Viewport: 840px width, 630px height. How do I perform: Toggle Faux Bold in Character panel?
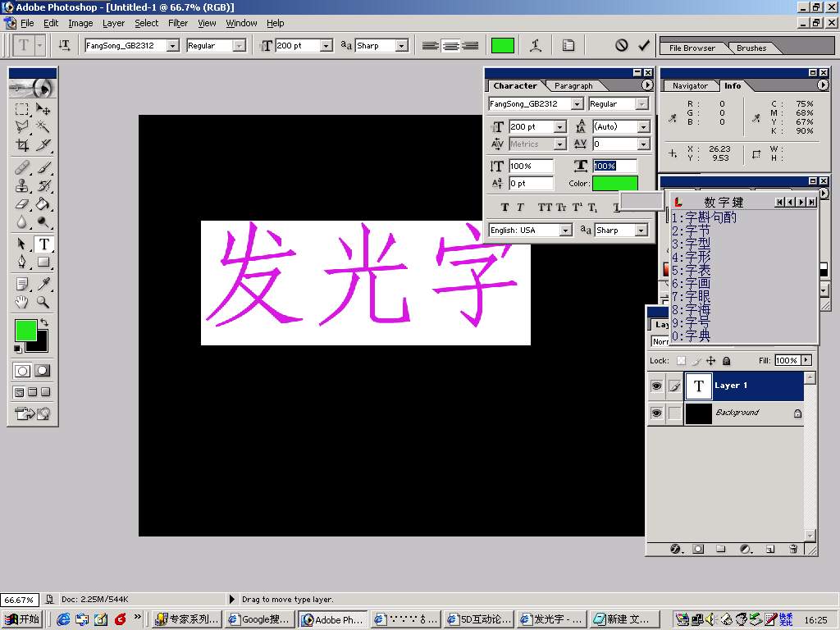[504, 208]
